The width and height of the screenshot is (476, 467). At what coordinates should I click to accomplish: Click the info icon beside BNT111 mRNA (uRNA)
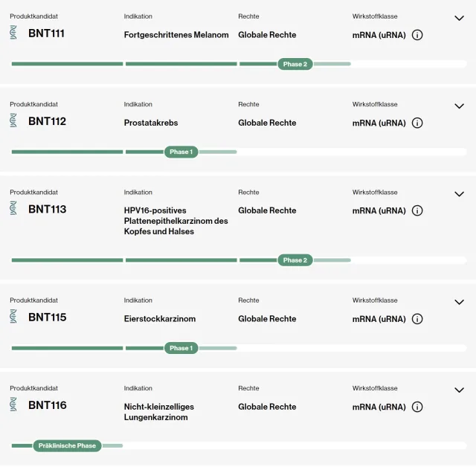tap(417, 35)
